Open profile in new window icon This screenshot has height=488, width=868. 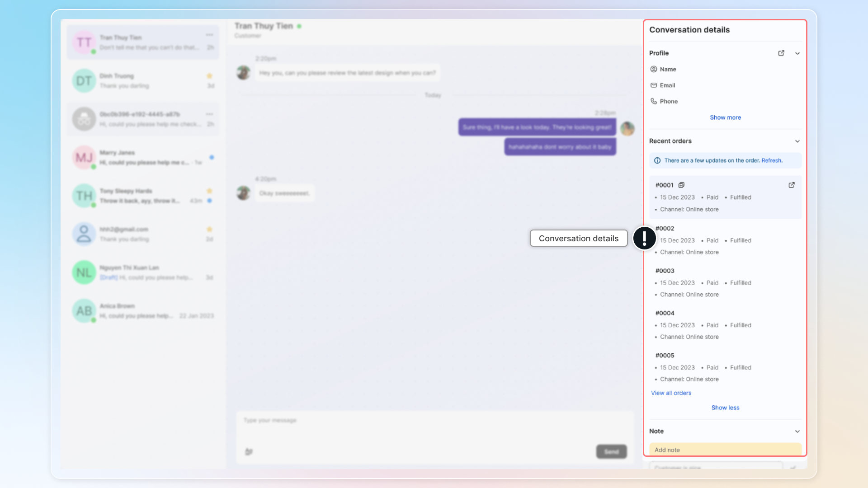(x=781, y=53)
